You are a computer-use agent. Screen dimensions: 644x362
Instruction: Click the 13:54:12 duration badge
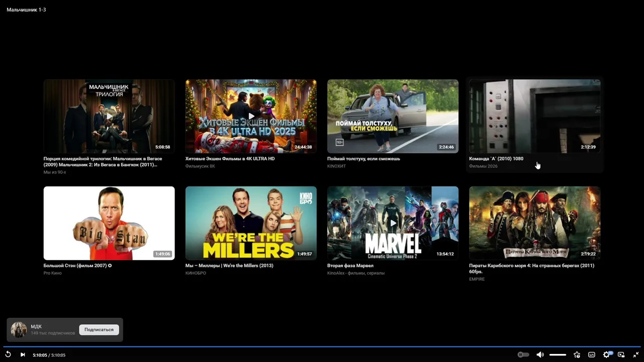pyautogui.click(x=445, y=254)
